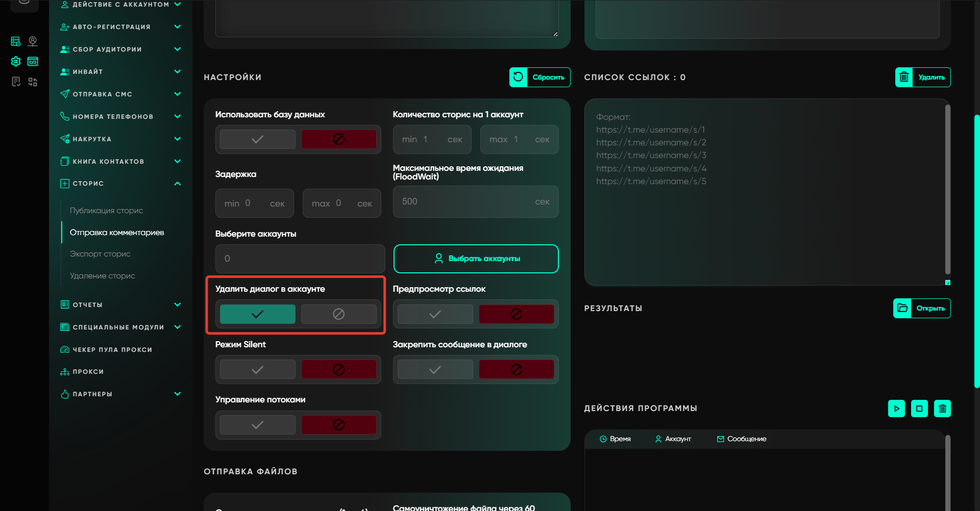Enable Предпросмотр ссылок checkmark option
Screen dimensions: 980x511
point(435,314)
